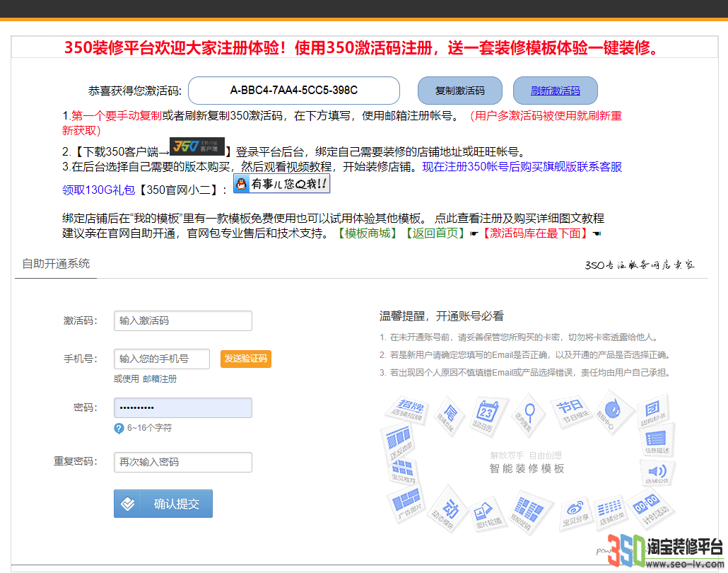Screen dimensions: 728x573
Task: Click the QQ 有事儿您Q我 contact badge
Action: [x=281, y=183]
